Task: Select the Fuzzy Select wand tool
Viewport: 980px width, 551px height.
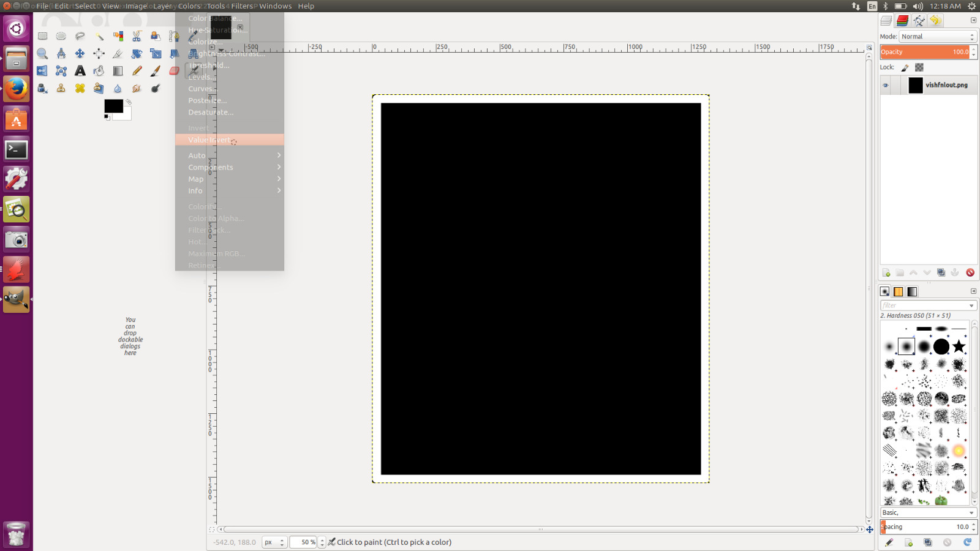Action: pos(99,36)
